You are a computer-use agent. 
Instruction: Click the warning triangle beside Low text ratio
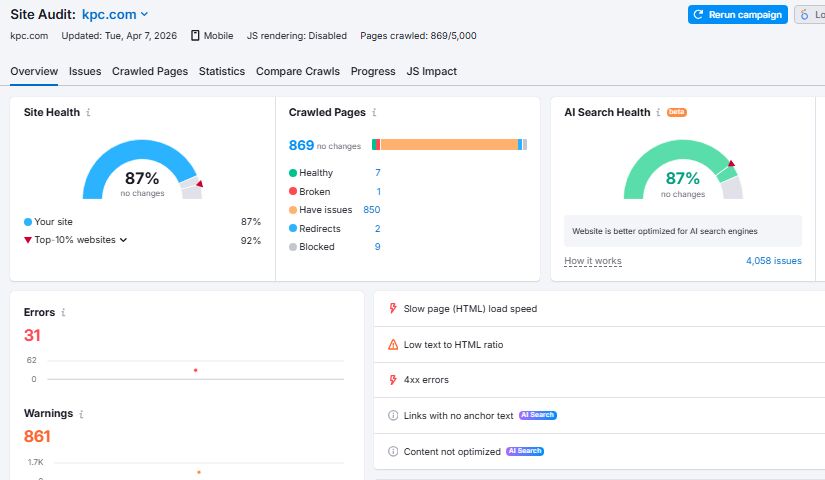(x=393, y=345)
